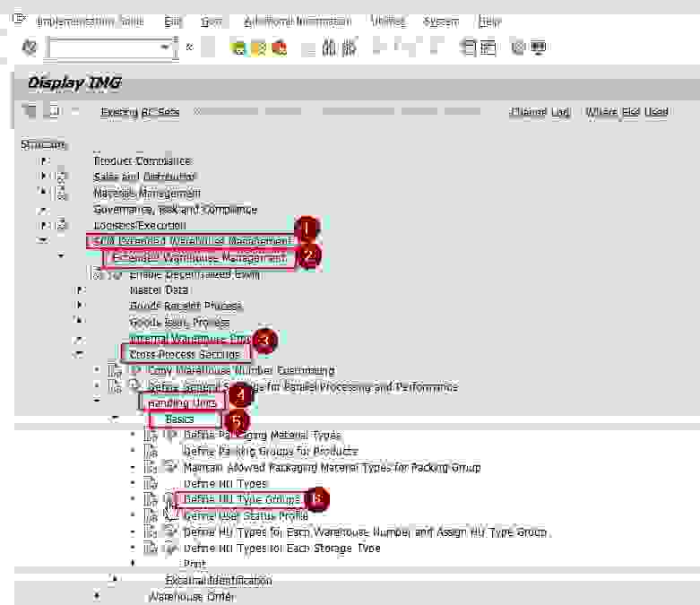
Task: Click the red Cancel icon
Action: [x=280, y=48]
